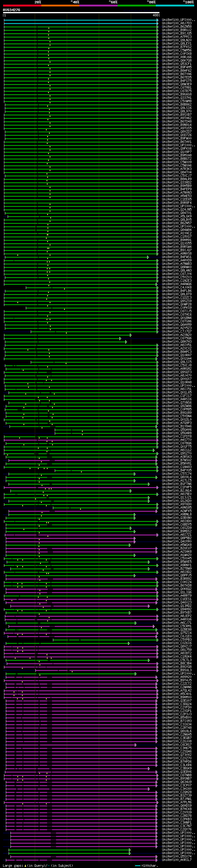Select the UniRef100_B8B862 label

(177, 104)
